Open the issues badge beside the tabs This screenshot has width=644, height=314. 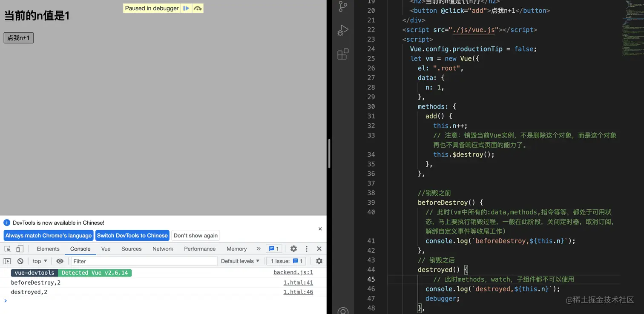(x=274, y=249)
